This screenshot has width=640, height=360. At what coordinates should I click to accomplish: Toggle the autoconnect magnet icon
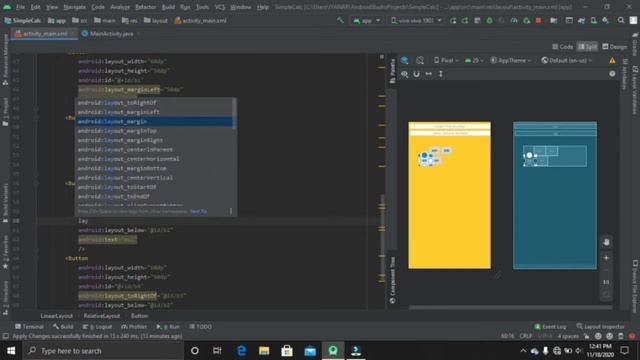point(416,74)
